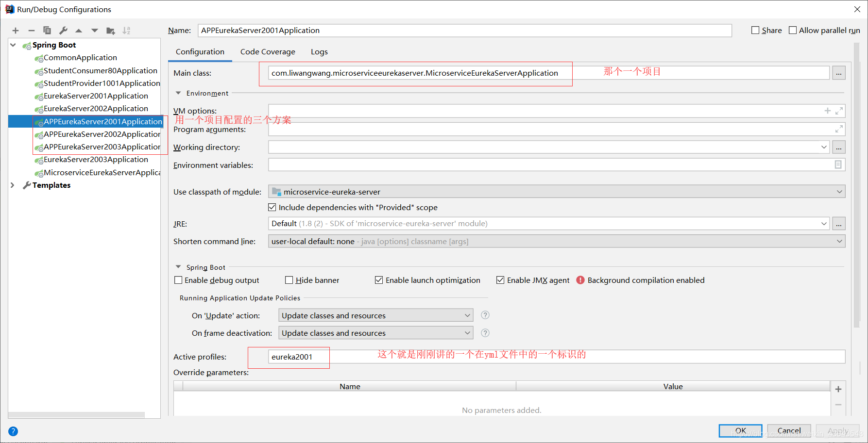The image size is (868, 443).
Task: Toggle the Allow parallel run checkbox
Action: [x=793, y=30]
